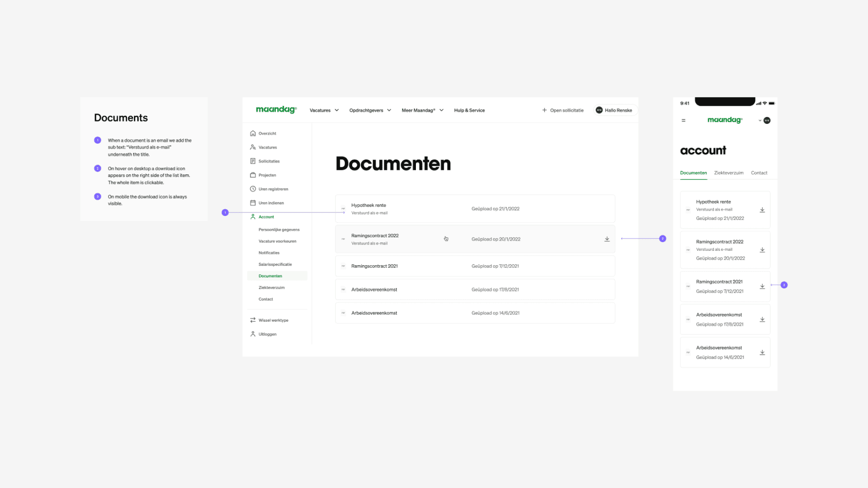Select the Uren registreren clock icon
This screenshot has width=868, height=488.
pyautogui.click(x=253, y=189)
